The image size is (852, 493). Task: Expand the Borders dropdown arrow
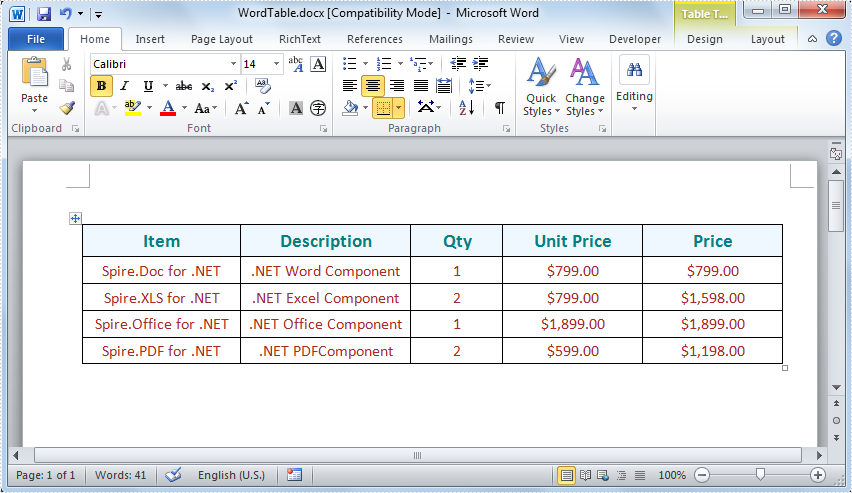(399, 108)
